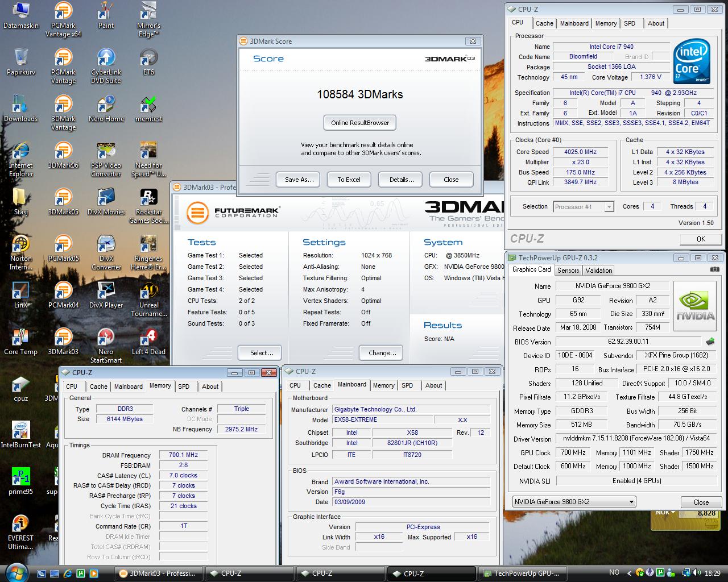Image resolution: width=728 pixels, height=582 pixels.
Task: Open the cpuz desktop shortcut
Action: click(x=21, y=388)
